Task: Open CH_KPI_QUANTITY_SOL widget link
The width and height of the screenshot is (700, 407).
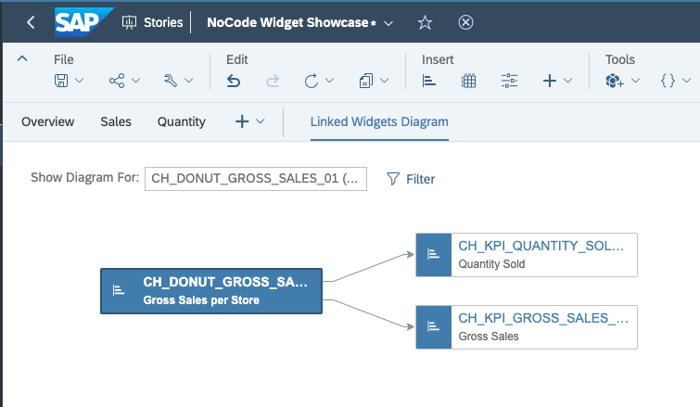Action: [541, 246]
